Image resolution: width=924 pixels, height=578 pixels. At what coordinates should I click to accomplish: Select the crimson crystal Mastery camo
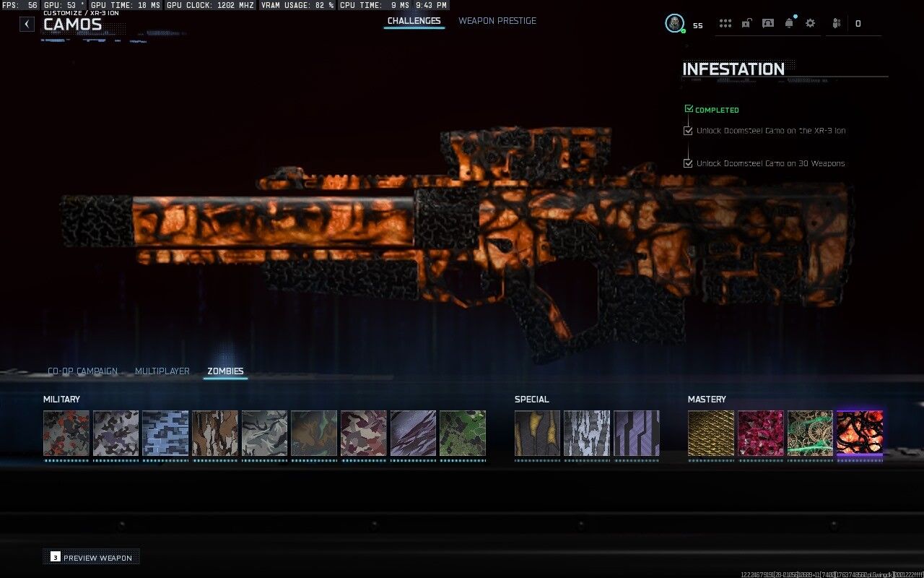click(x=761, y=433)
